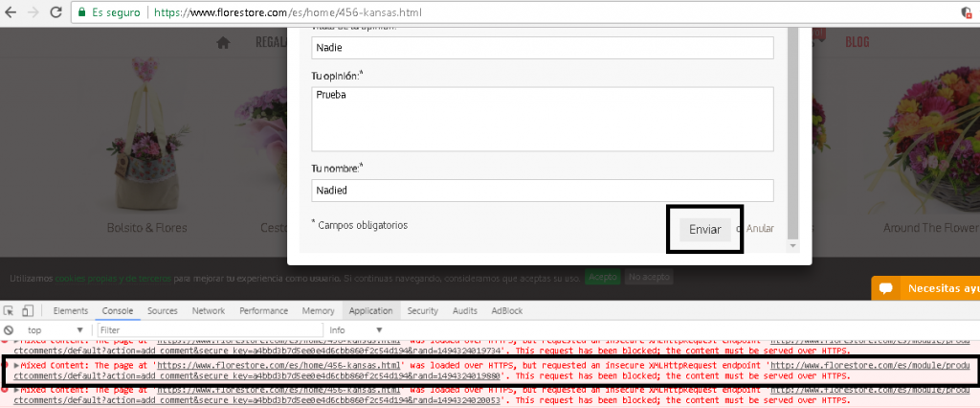The image size is (980, 408).
Task: Click the home icon in the site menu
Action: click(223, 42)
